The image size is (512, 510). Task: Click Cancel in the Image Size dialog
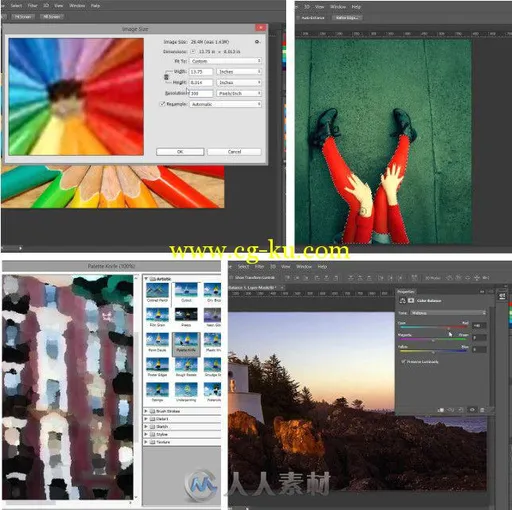point(234,152)
